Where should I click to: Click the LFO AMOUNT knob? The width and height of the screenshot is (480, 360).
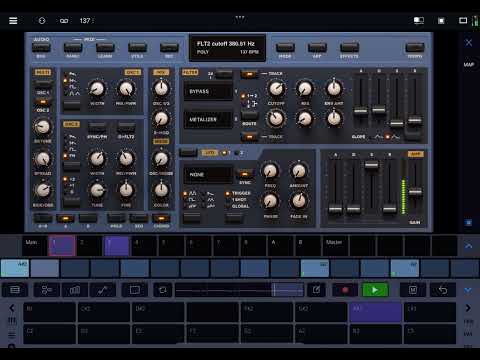coord(299,171)
